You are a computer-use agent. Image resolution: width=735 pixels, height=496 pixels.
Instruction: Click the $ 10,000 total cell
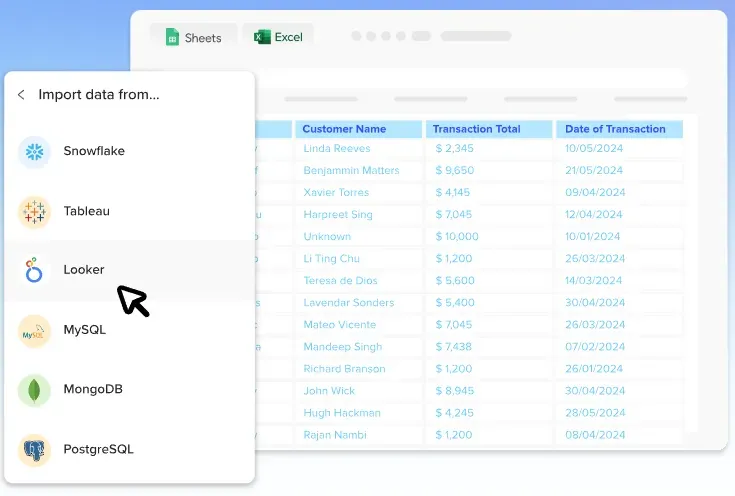coord(489,237)
